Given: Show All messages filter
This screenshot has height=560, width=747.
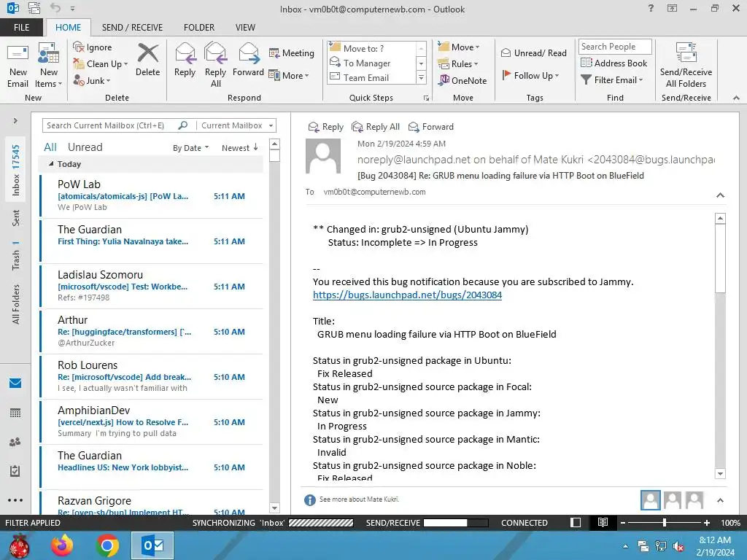Looking at the screenshot, I should (50, 147).
